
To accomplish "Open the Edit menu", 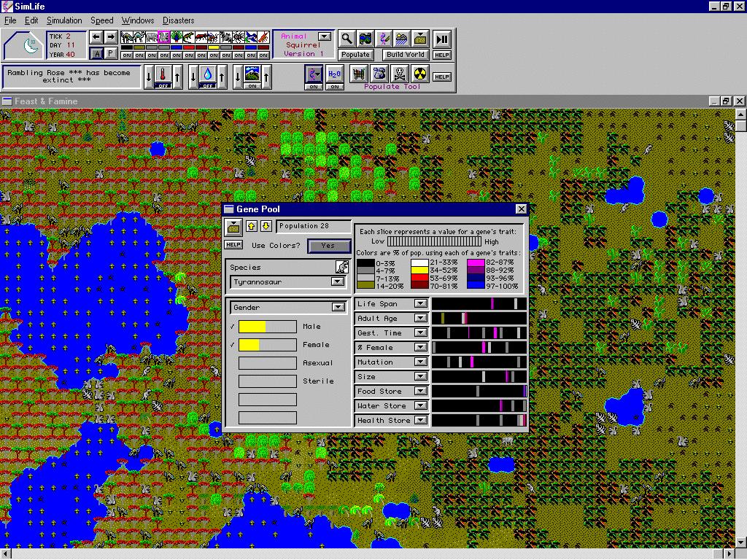I will click(x=31, y=20).
